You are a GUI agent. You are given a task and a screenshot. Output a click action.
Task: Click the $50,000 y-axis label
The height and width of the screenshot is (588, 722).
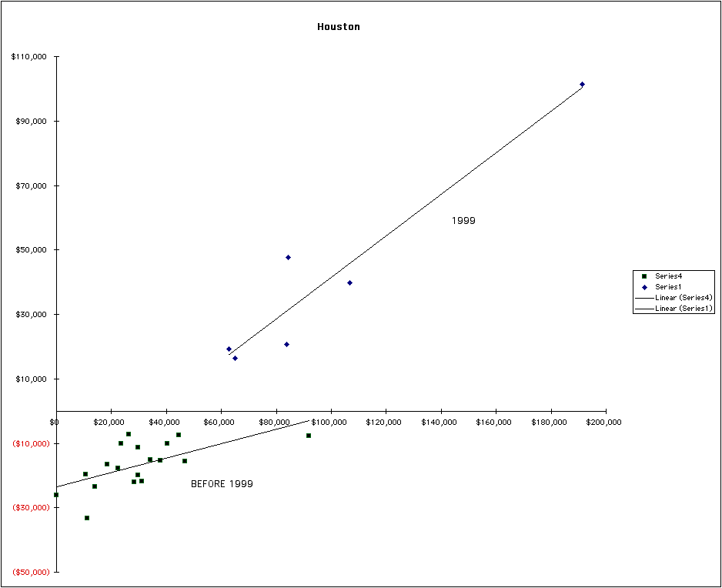(32, 250)
